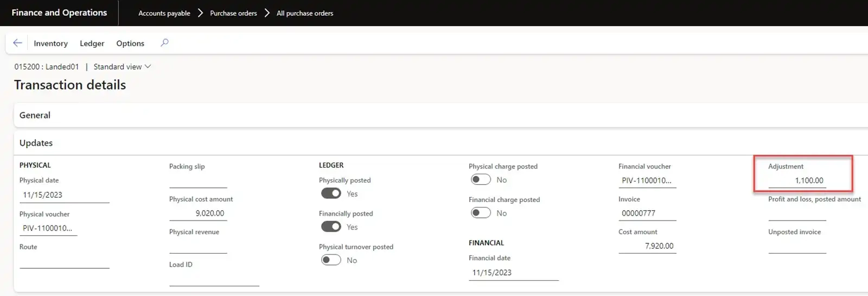Open the Inventory menu

tap(50, 43)
